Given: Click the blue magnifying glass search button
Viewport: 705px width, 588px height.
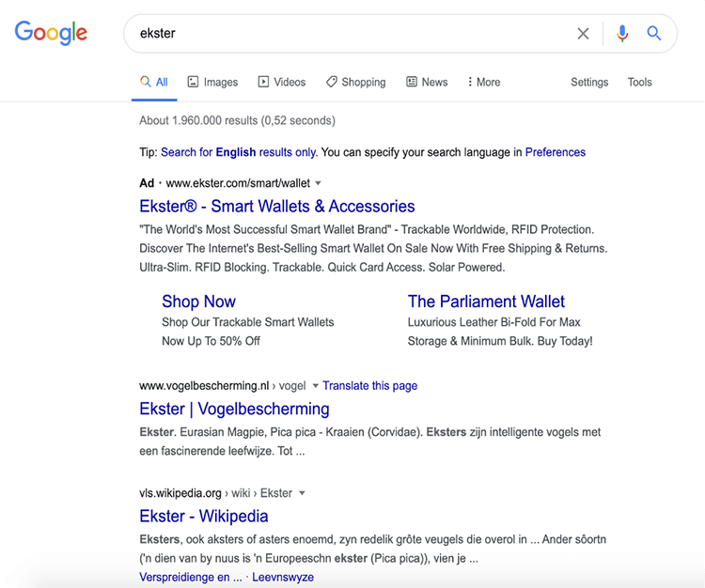Looking at the screenshot, I should [654, 34].
